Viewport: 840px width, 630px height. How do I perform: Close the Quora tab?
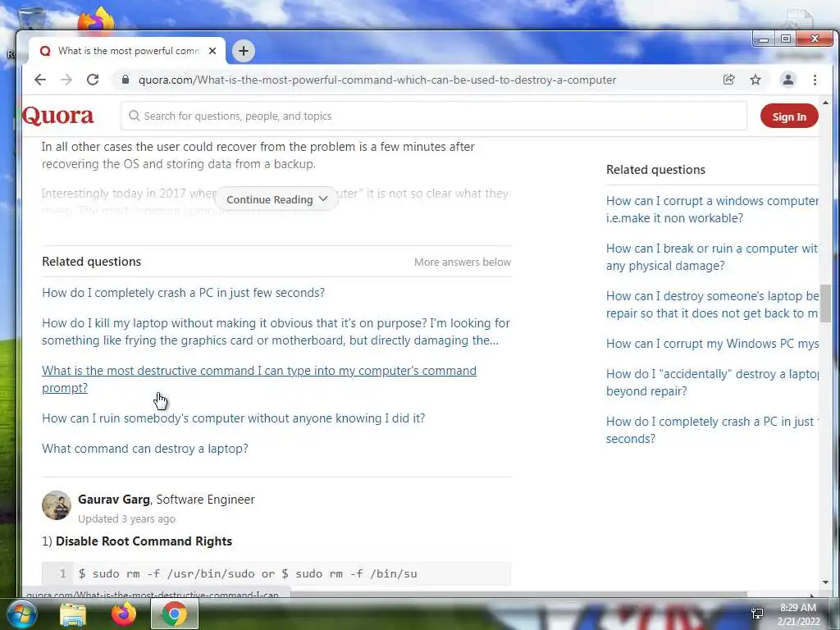pos(212,51)
